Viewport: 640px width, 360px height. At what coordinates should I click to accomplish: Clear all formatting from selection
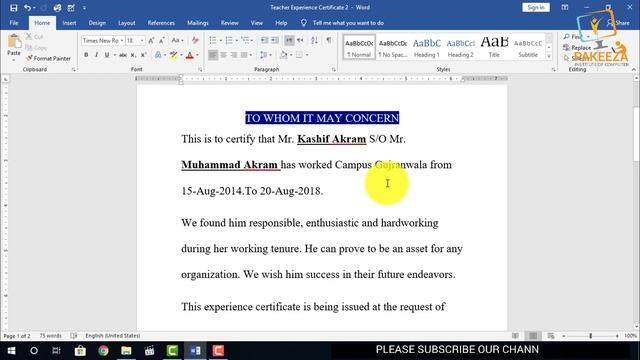pos(195,40)
